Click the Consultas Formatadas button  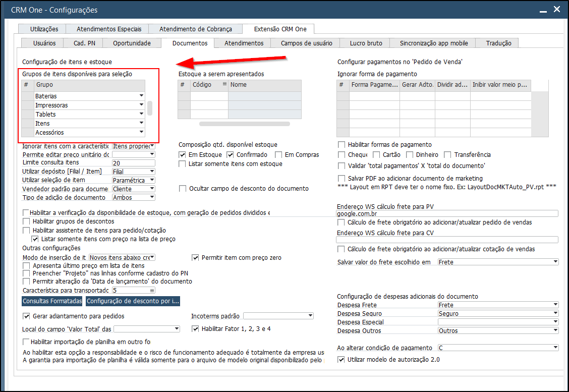(52, 301)
